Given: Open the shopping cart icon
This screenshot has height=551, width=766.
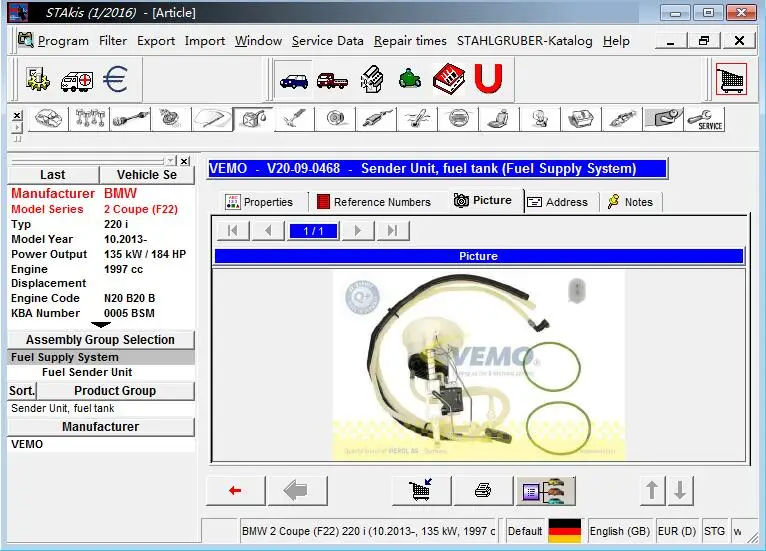Looking at the screenshot, I should coord(731,79).
